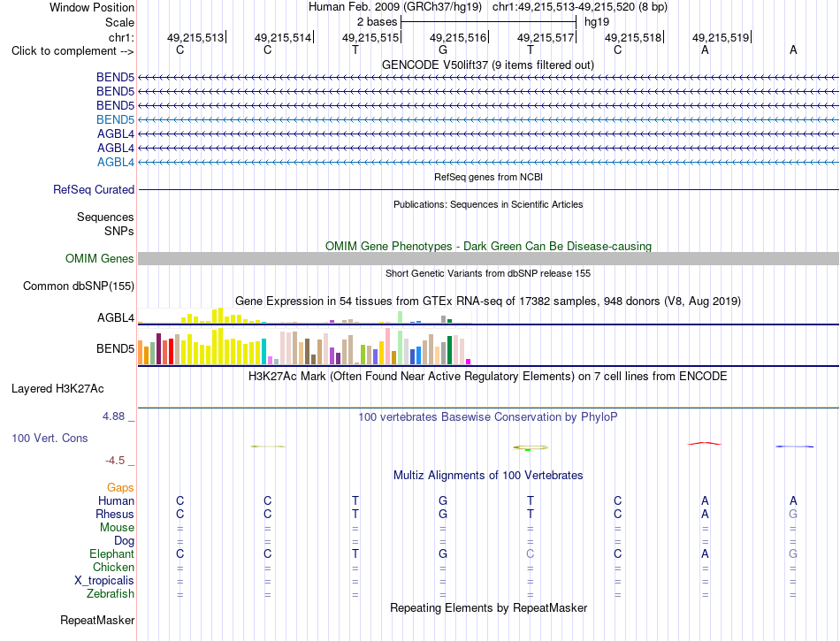Click the Layered H3K27Ac track label
The width and height of the screenshot is (840, 641).
57,389
